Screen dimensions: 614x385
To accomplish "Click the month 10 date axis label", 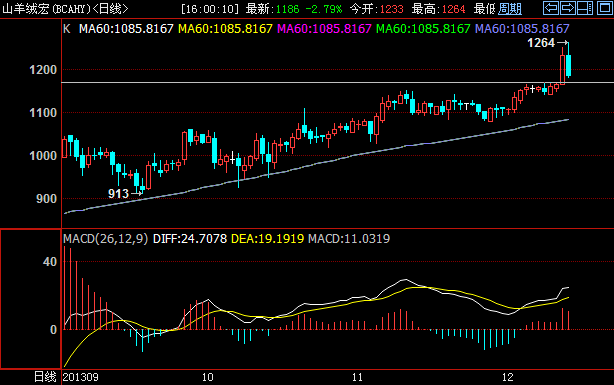I will pos(208,377).
